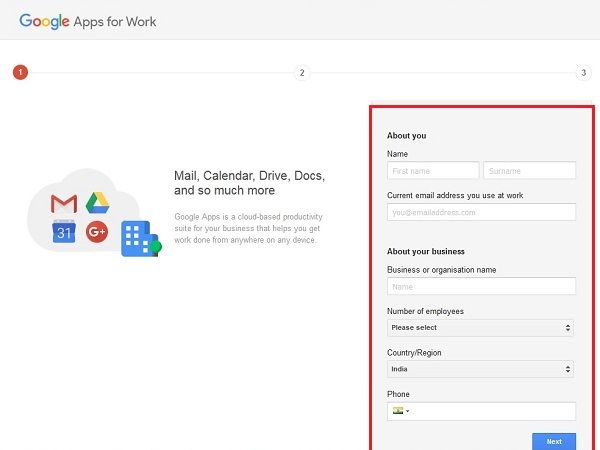Click the India flag icon in Phone field
Image resolution: width=600 pixels, height=450 pixels.
tap(397, 411)
